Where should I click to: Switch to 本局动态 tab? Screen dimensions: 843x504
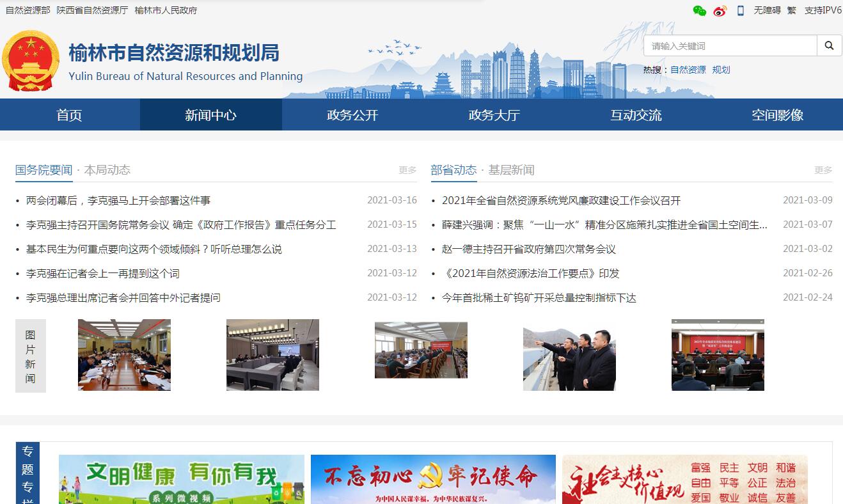click(107, 170)
